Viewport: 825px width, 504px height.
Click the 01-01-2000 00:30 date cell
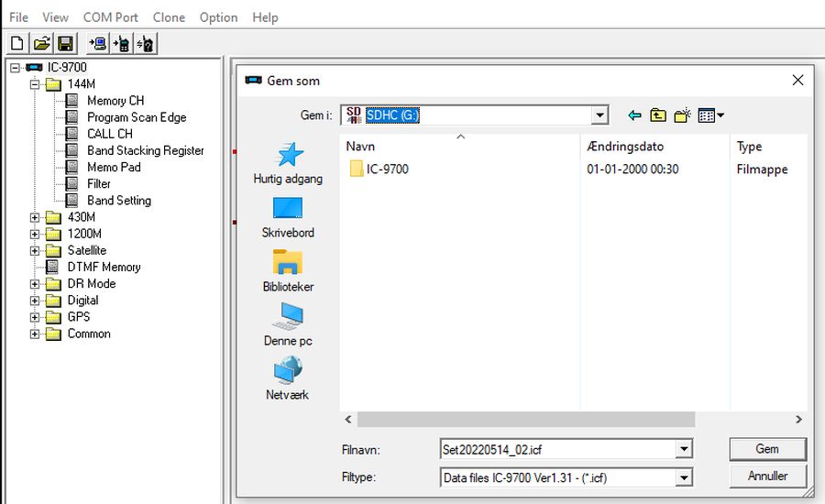pos(632,169)
